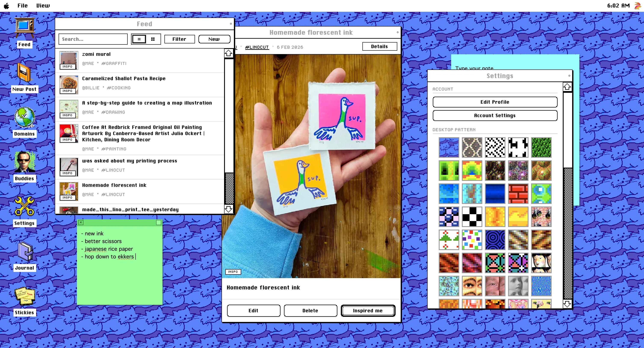This screenshot has width=644, height=348.
Task: Click the pasta recipe thumbnail
Action: coord(69,85)
